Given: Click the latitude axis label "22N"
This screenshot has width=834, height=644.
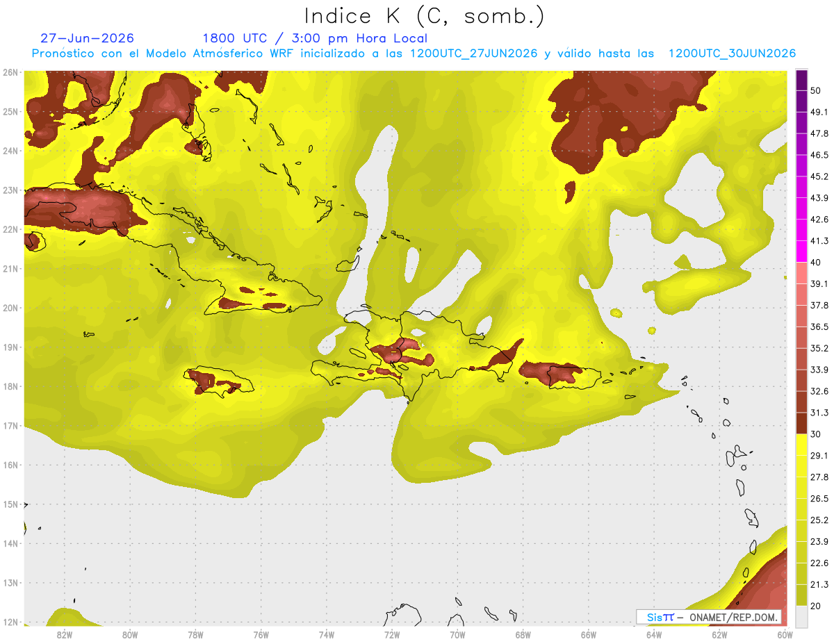Looking at the screenshot, I should coord(10,229).
